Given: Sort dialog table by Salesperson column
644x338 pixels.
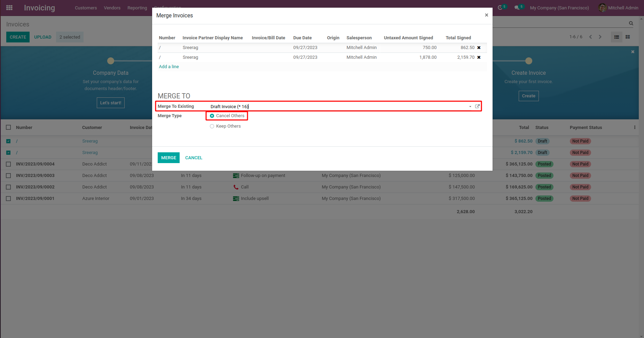Looking at the screenshot, I should click(x=359, y=38).
